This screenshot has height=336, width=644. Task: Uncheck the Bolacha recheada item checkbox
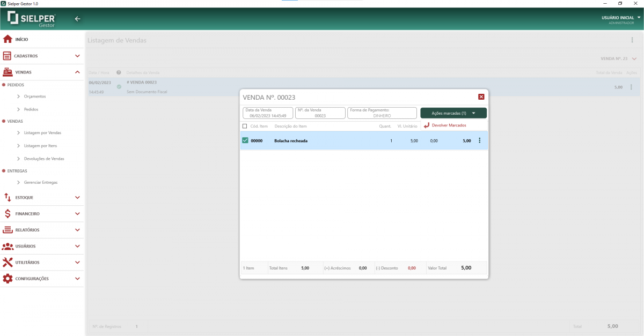(x=245, y=140)
